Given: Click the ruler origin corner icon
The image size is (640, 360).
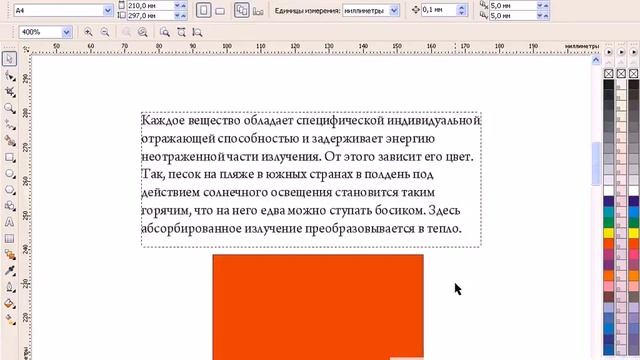Looking at the screenshot, I should coord(26,49).
